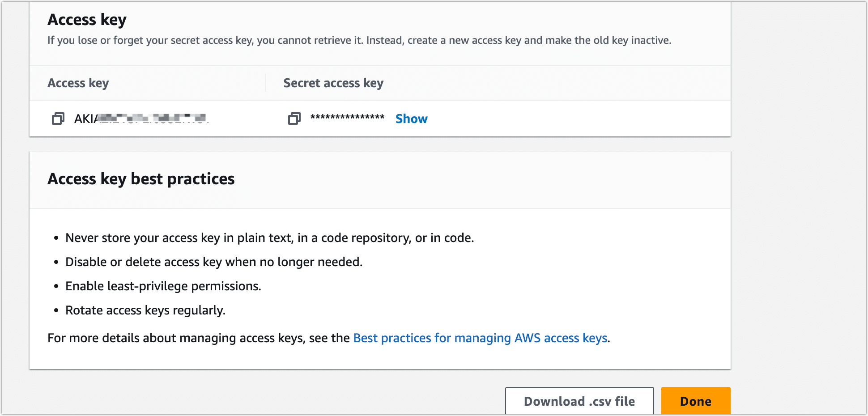Download the .csv file with credentials
The image size is (868, 416).
point(579,401)
